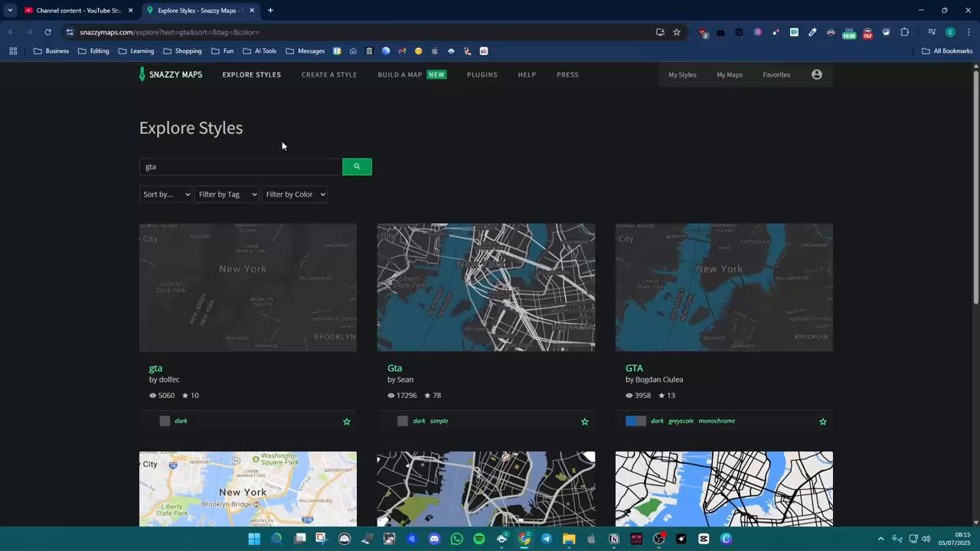The image size is (980, 551).
Task: Open the Chrome extensions puzzle icon
Action: pos(904,32)
